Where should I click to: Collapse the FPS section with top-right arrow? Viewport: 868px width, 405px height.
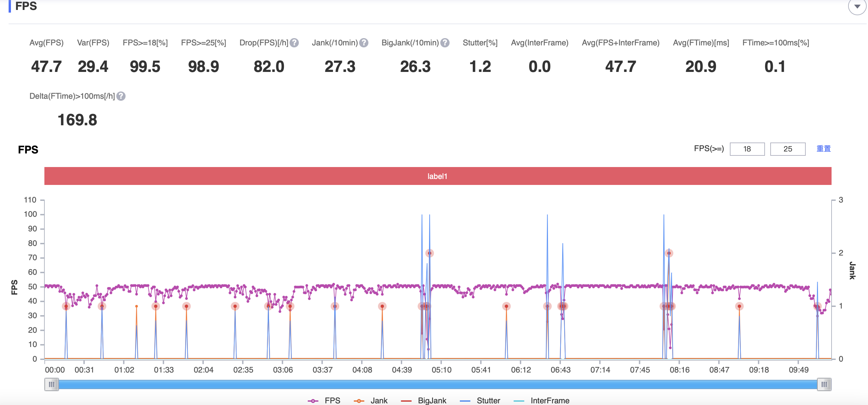click(x=857, y=6)
